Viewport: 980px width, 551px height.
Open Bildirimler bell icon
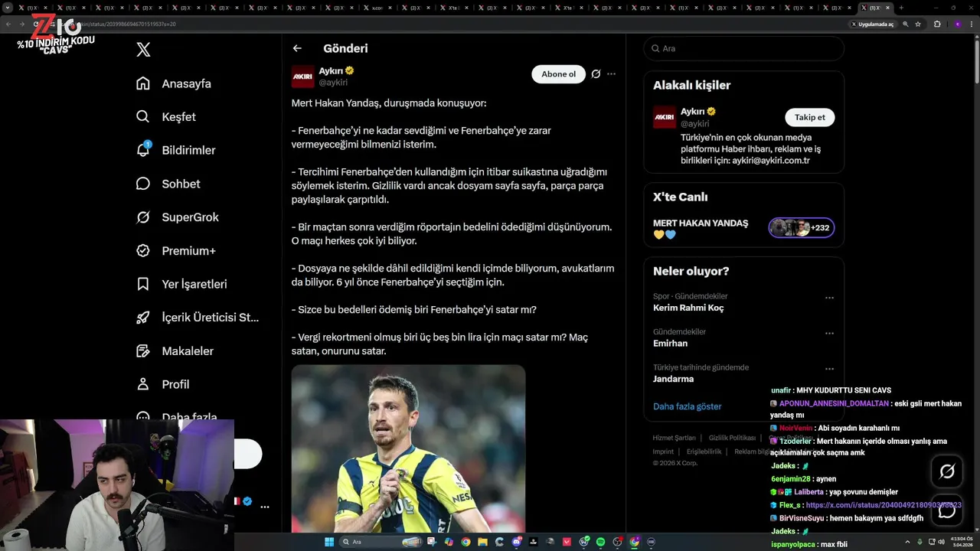coord(143,150)
